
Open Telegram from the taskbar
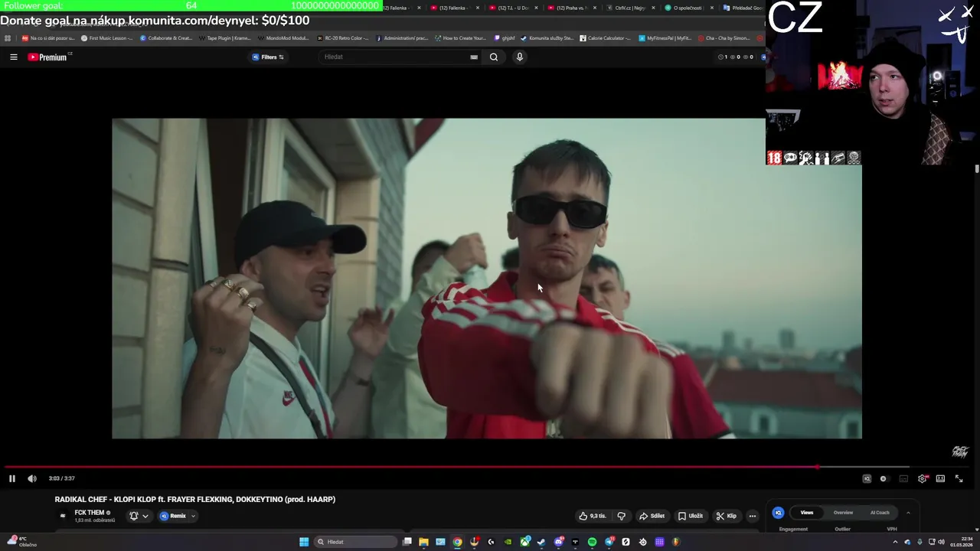click(609, 542)
